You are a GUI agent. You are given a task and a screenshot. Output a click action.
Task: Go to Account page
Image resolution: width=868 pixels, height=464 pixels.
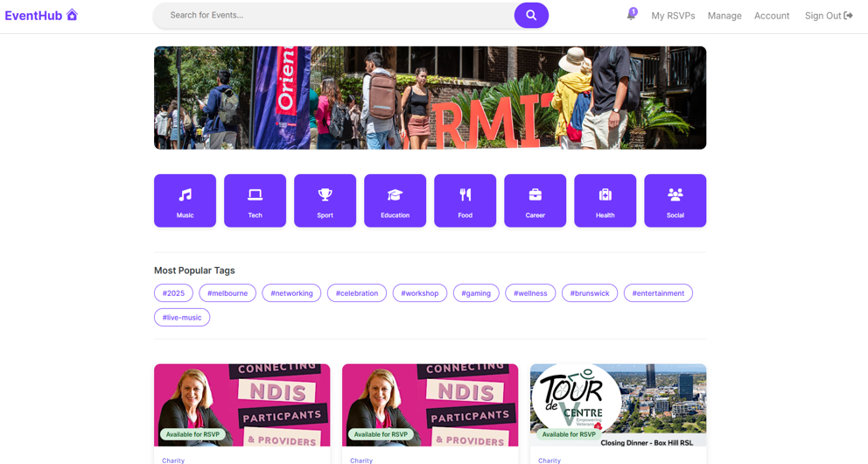pos(771,16)
